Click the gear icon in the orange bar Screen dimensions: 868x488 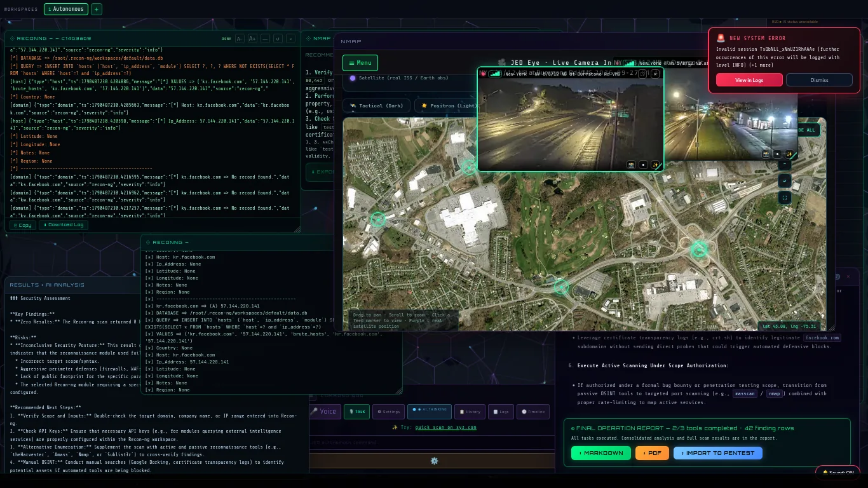click(435, 461)
